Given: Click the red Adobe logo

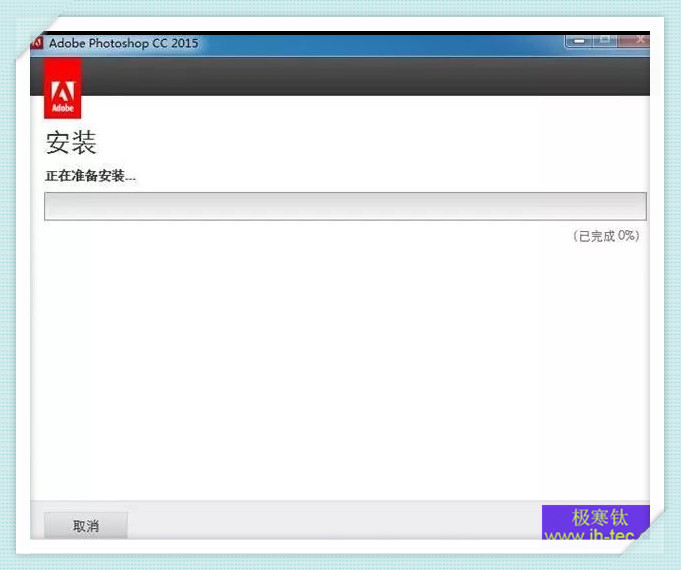Looking at the screenshot, I should (x=63, y=88).
